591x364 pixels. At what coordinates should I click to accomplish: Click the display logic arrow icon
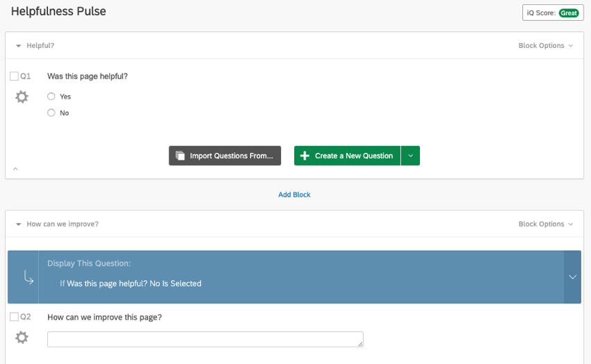(29, 277)
